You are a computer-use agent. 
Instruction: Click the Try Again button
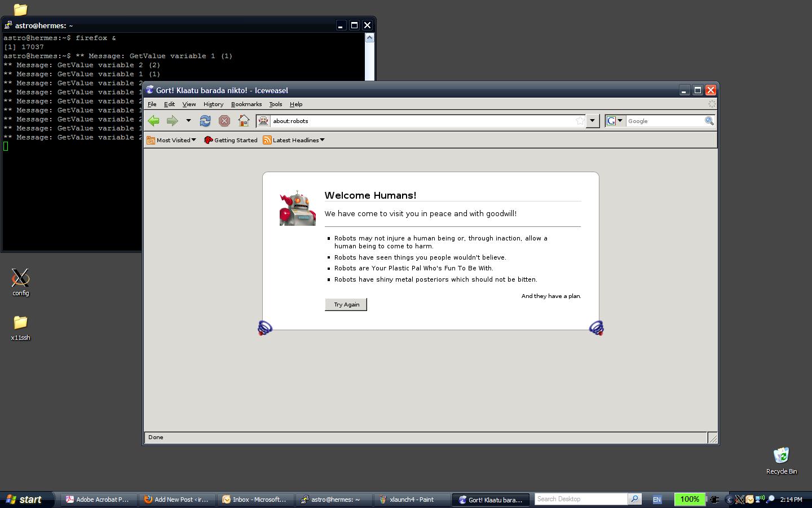[346, 305]
